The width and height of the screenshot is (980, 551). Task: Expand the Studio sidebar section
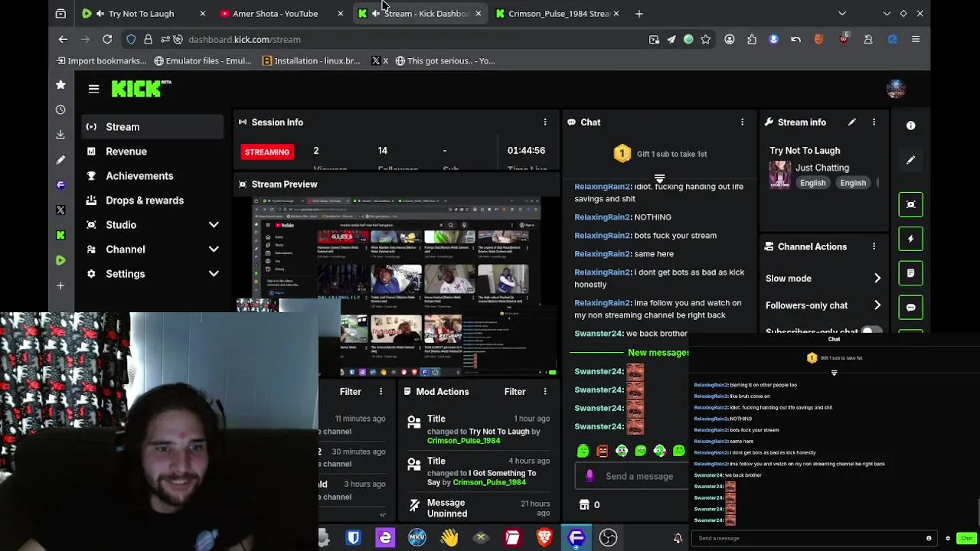[x=214, y=225]
